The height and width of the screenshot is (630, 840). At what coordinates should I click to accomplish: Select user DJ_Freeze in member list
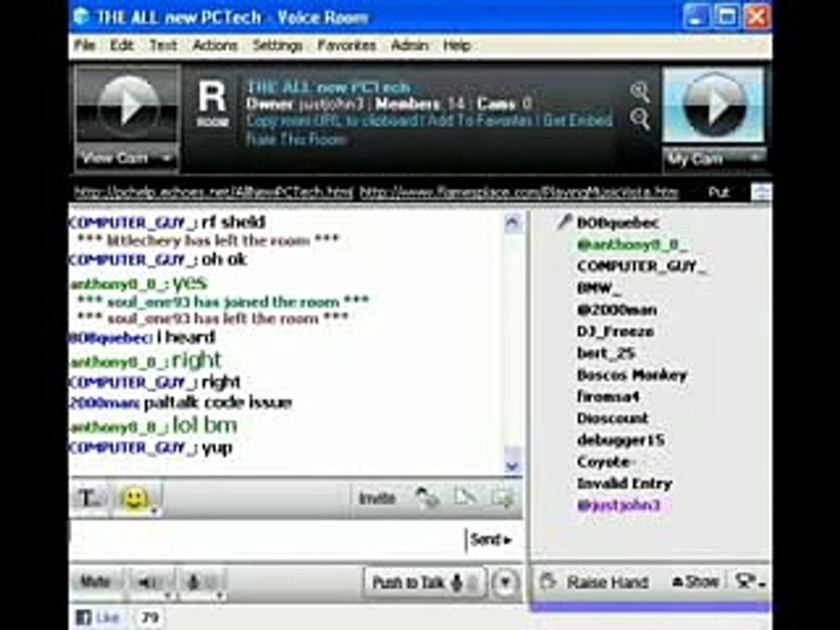(x=615, y=332)
